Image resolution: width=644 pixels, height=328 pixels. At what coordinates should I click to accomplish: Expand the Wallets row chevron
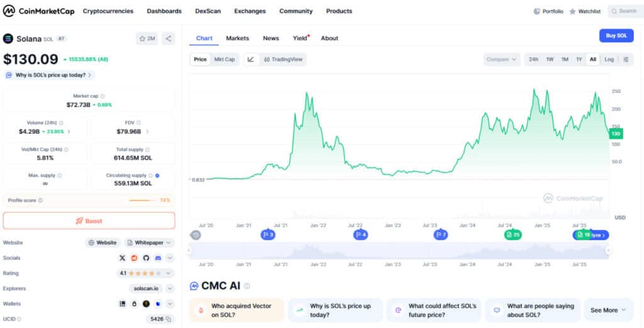[170, 303]
